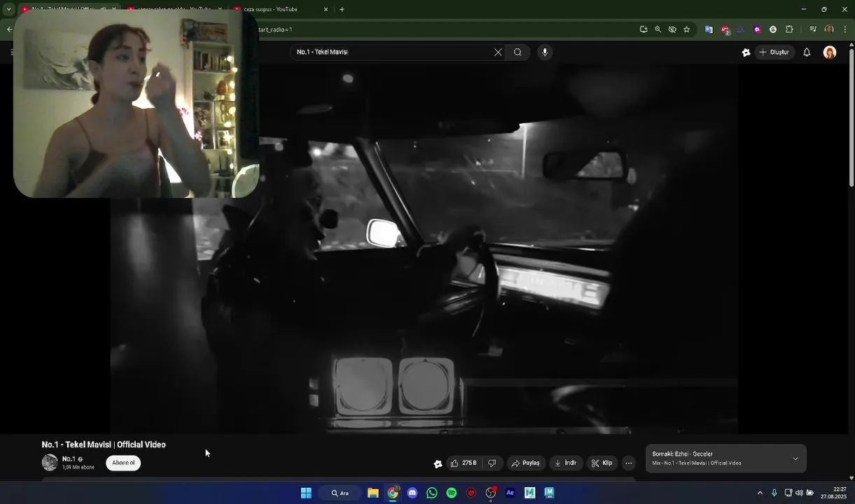Open Spotify from taskbar
Image resolution: width=855 pixels, height=504 pixels.
point(452,493)
